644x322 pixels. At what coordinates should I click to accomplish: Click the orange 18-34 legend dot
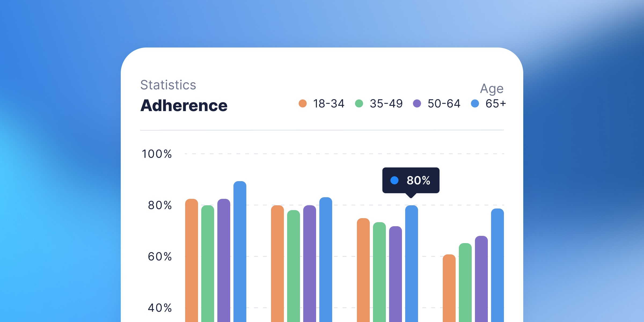point(303,104)
